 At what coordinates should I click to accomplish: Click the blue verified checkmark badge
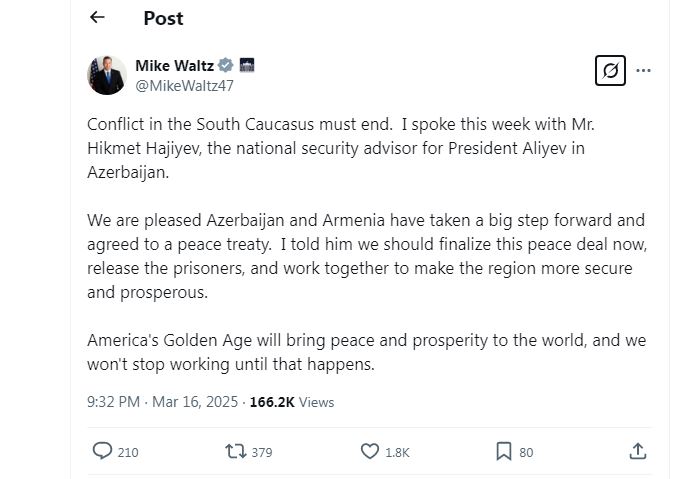pyautogui.click(x=227, y=66)
